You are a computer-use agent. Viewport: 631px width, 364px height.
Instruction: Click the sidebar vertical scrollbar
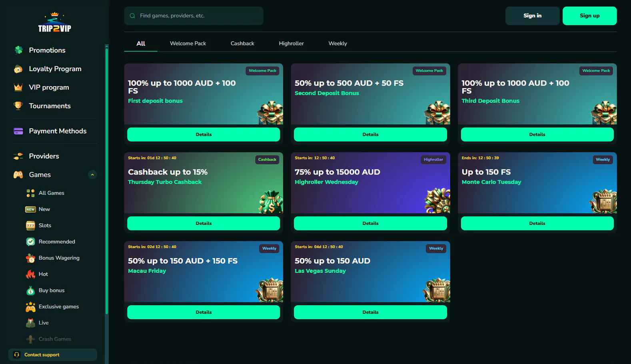(107, 180)
